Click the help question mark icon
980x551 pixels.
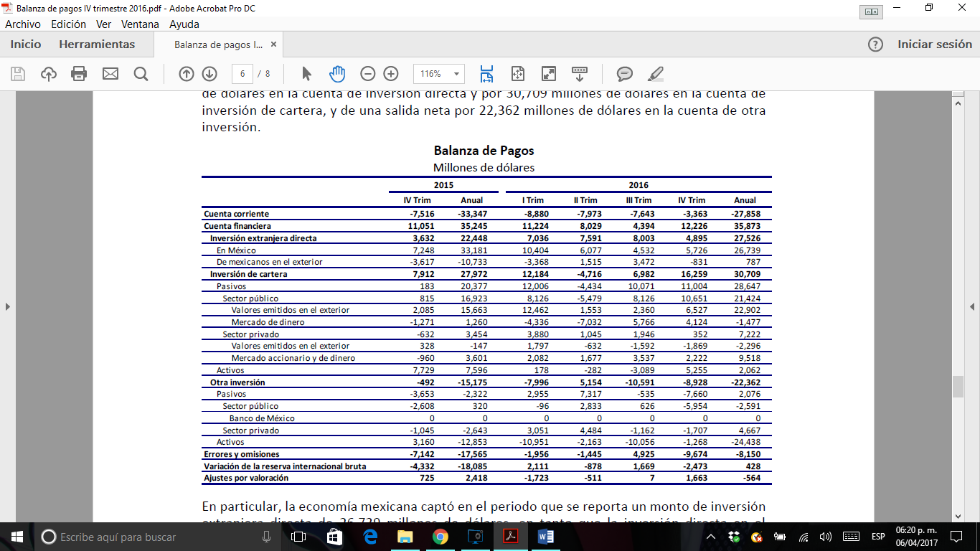(875, 44)
